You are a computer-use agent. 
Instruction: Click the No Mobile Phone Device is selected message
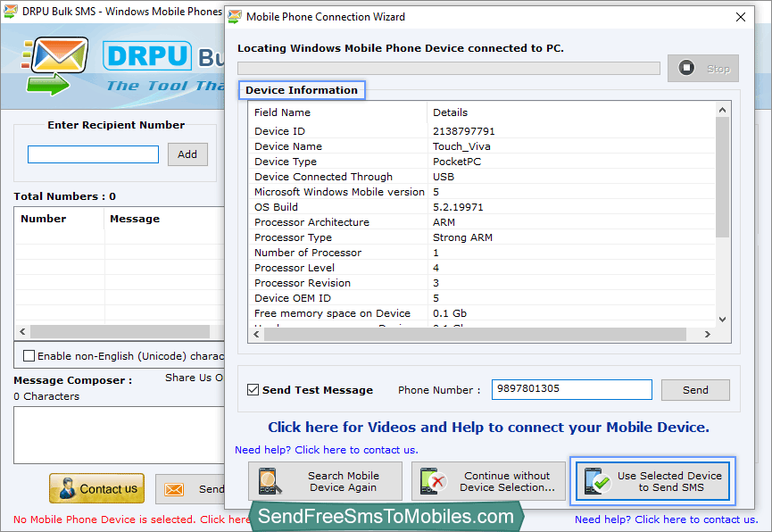click(x=131, y=520)
